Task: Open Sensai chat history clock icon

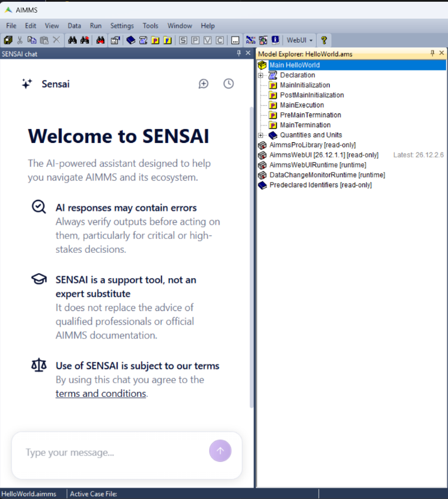Action: tap(228, 83)
